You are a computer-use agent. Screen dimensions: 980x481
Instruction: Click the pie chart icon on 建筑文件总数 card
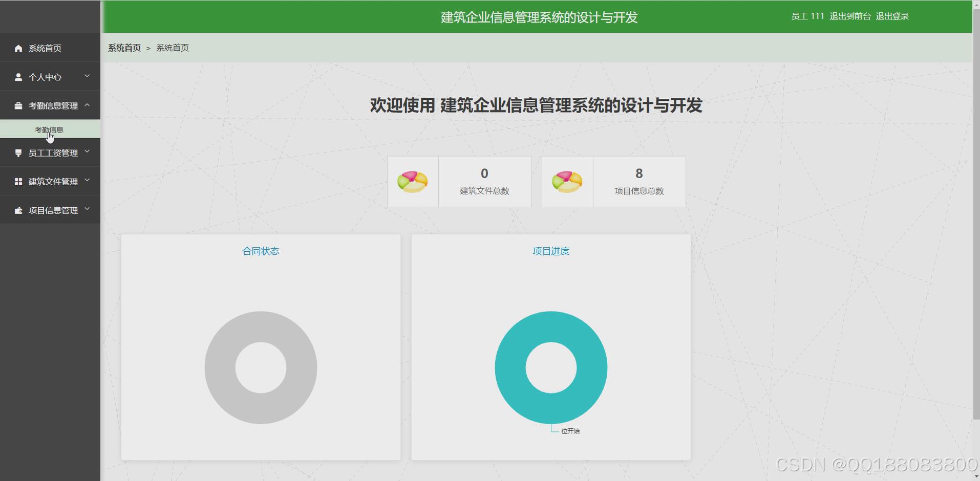coord(413,182)
